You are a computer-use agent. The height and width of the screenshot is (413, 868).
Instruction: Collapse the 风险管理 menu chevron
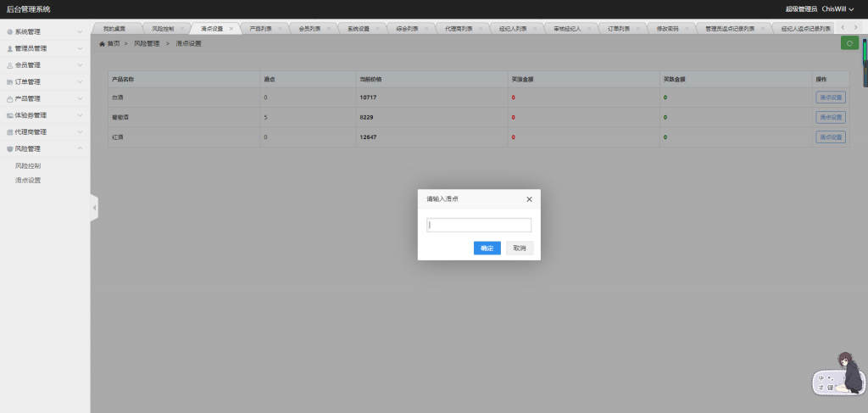pos(80,149)
